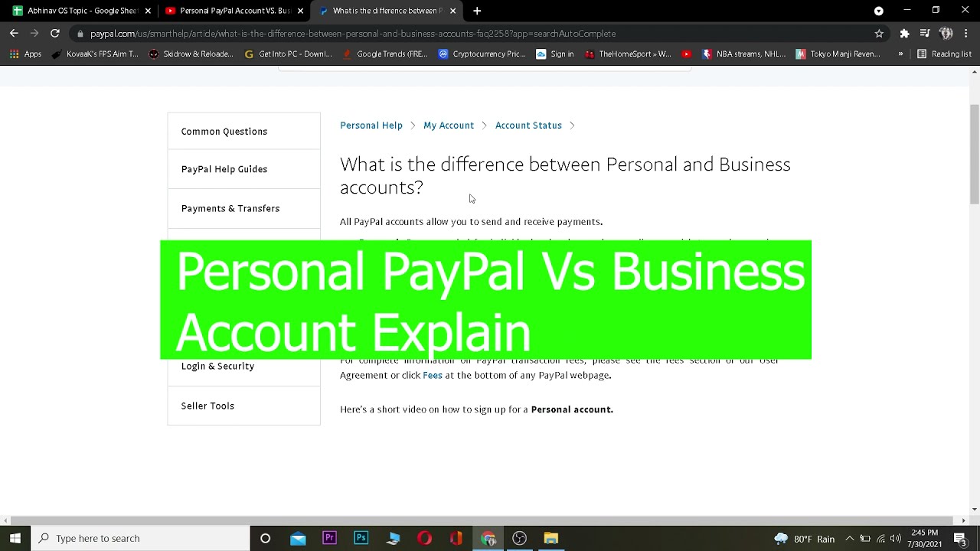Open Seller Tools sidebar item
Image resolution: width=980 pixels, height=551 pixels.
click(243, 406)
